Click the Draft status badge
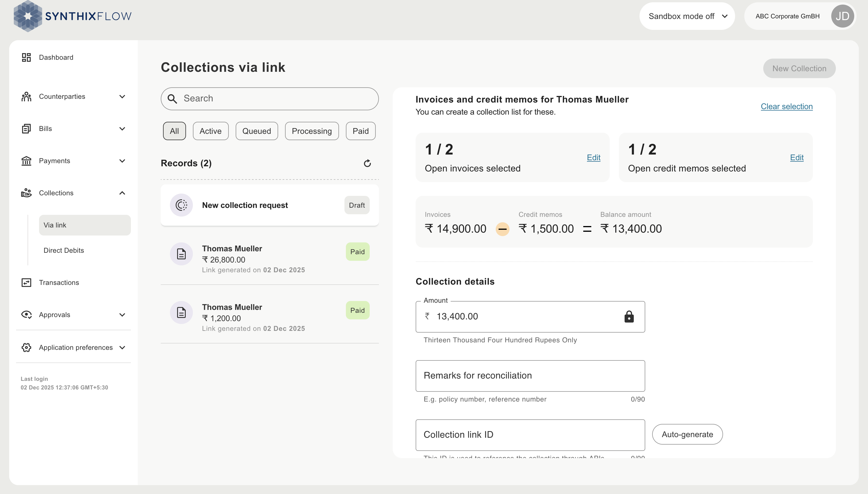 point(357,205)
